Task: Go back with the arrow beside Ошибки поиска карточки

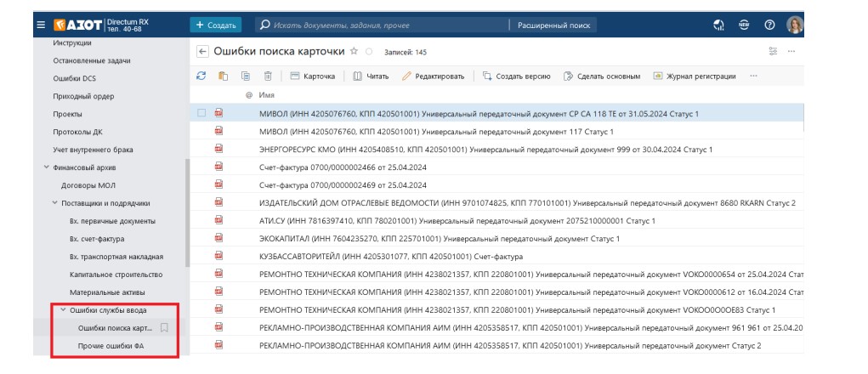Action: click(x=202, y=52)
